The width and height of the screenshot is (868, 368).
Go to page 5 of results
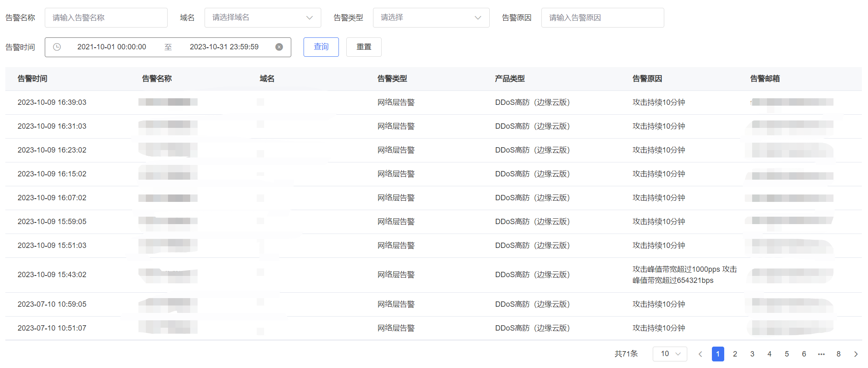click(x=787, y=354)
